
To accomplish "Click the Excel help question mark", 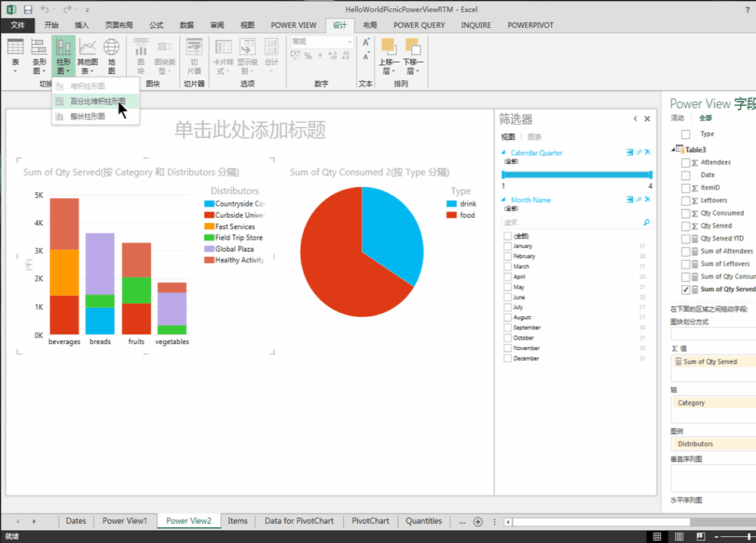I will pyautogui.click(x=748, y=9).
